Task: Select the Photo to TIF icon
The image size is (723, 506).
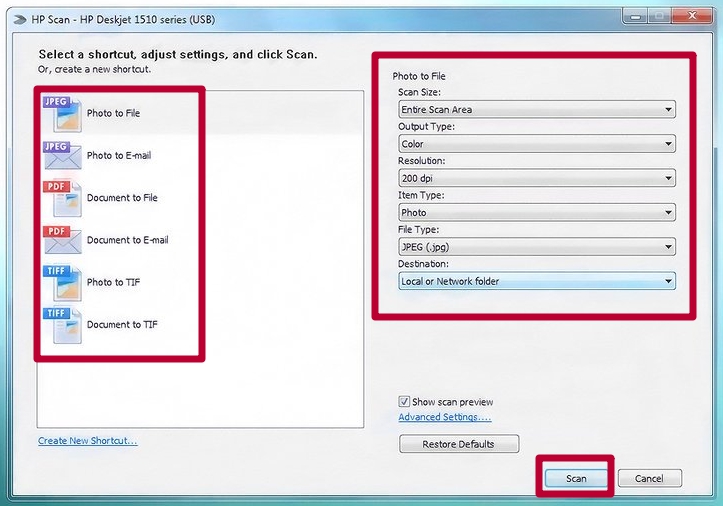Action: click(x=63, y=283)
